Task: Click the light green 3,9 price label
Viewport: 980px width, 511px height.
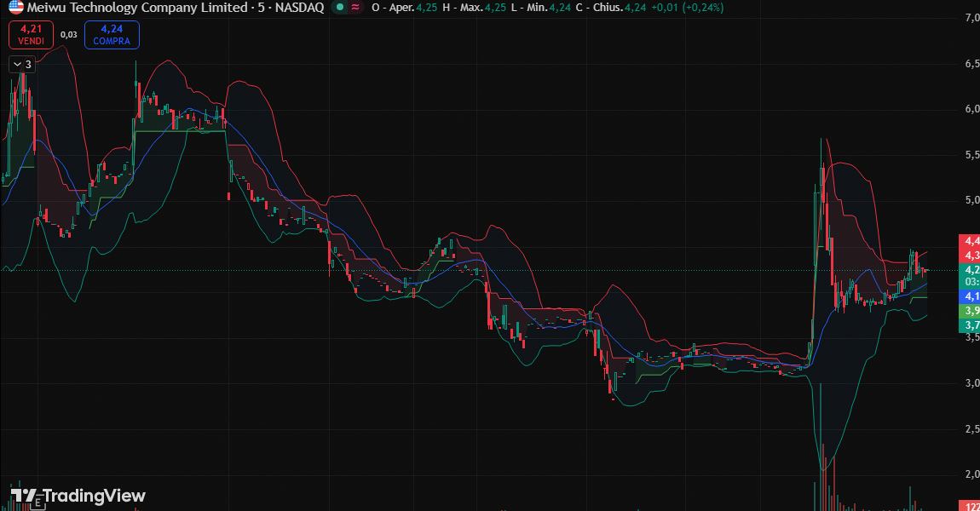Action: (970, 311)
